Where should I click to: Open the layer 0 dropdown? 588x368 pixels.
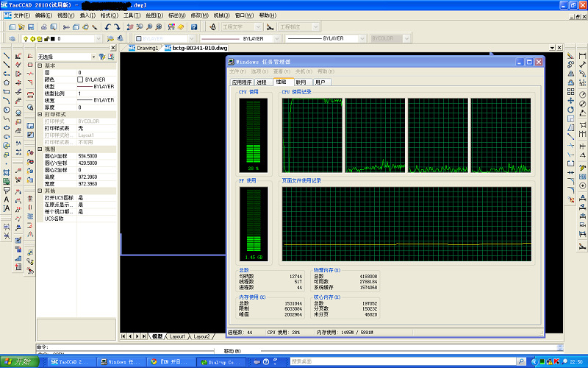[x=98, y=39]
